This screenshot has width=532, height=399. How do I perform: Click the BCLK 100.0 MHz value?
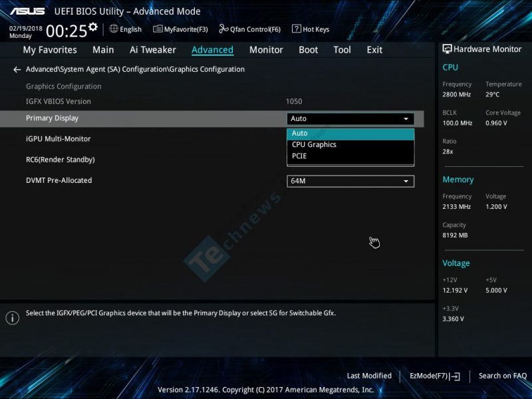(x=458, y=123)
